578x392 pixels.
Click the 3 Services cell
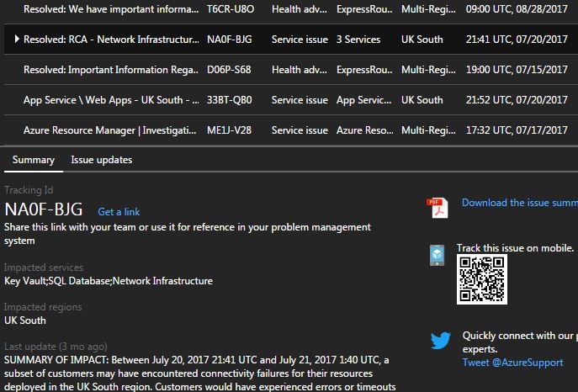tap(358, 40)
